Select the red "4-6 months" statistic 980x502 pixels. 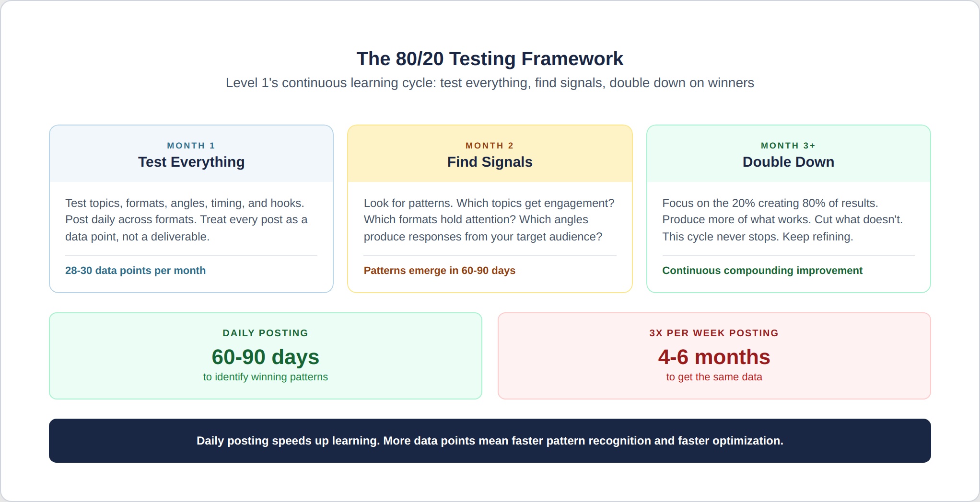pos(714,357)
